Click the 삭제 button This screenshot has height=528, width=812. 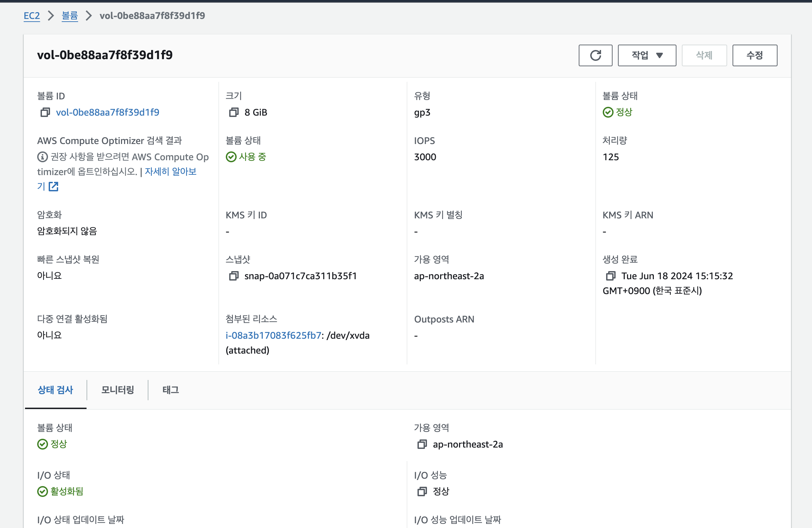point(704,55)
